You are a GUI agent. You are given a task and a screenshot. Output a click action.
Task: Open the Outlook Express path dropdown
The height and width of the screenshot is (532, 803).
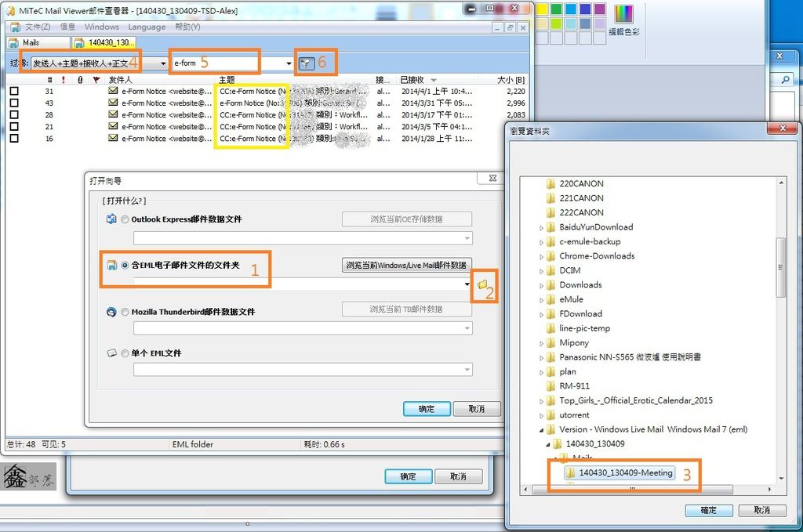point(467,238)
